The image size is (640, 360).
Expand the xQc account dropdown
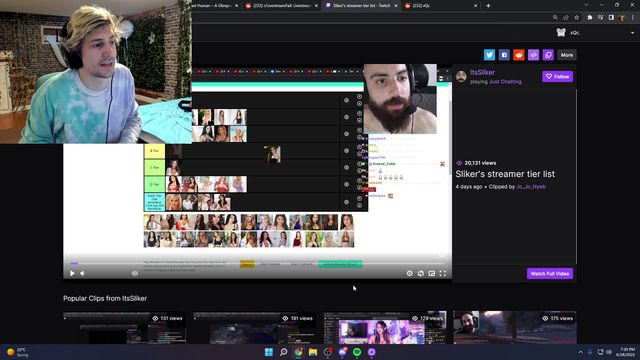(632, 33)
